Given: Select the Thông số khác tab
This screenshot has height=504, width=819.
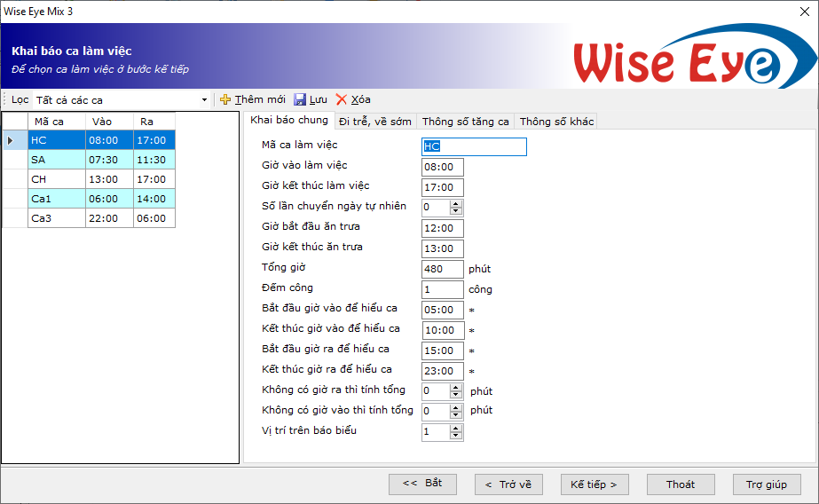Looking at the screenshot, I should click(555, 122).
